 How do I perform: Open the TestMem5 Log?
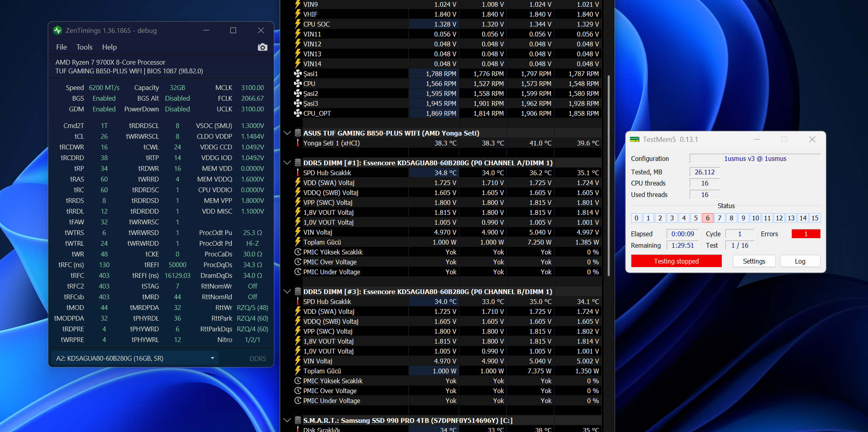click(x=800, y=261)
